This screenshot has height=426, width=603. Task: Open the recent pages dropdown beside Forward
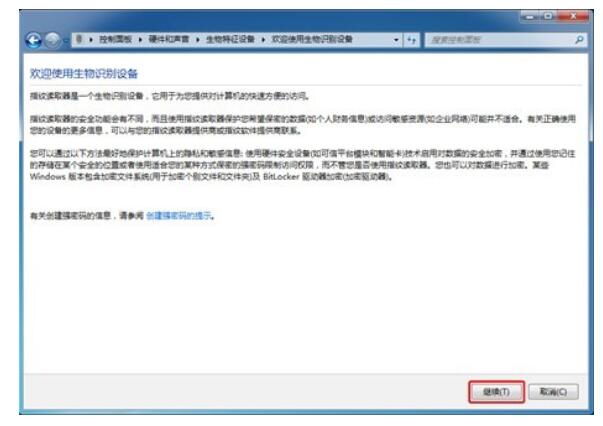[x=66, y=40]
